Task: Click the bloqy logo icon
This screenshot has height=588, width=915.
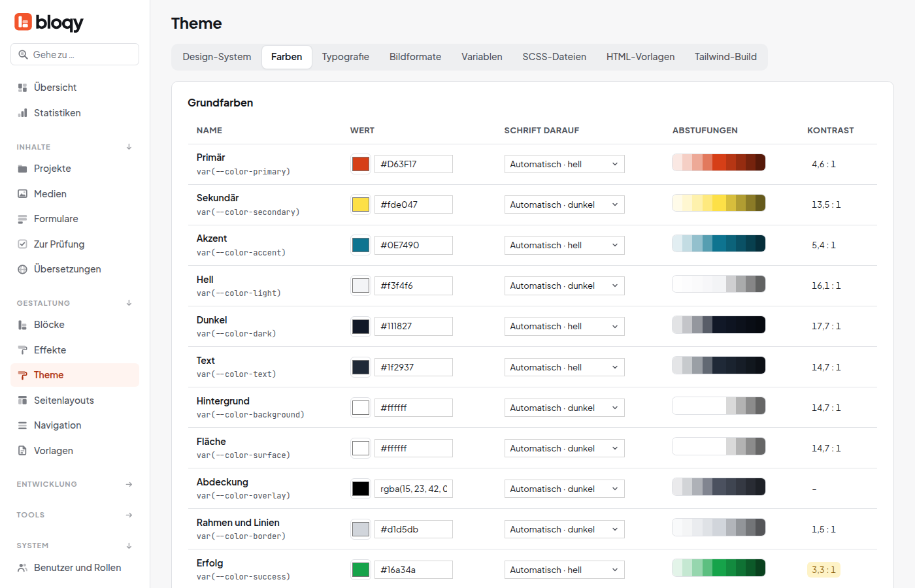Action: click(x=23, y=22)
